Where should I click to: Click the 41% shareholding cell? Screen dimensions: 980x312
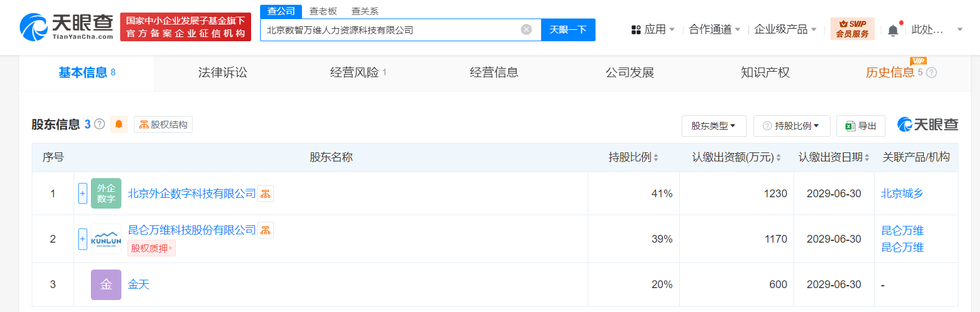coord(634,194)
